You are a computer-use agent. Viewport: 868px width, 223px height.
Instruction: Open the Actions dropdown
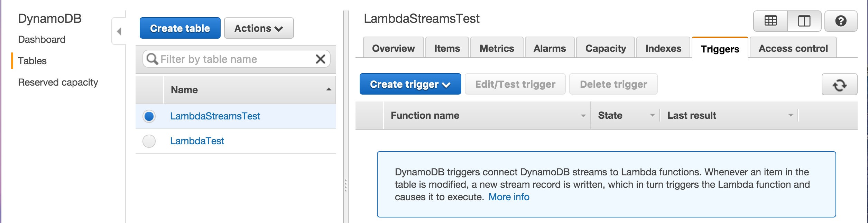[x=259, y=28]
